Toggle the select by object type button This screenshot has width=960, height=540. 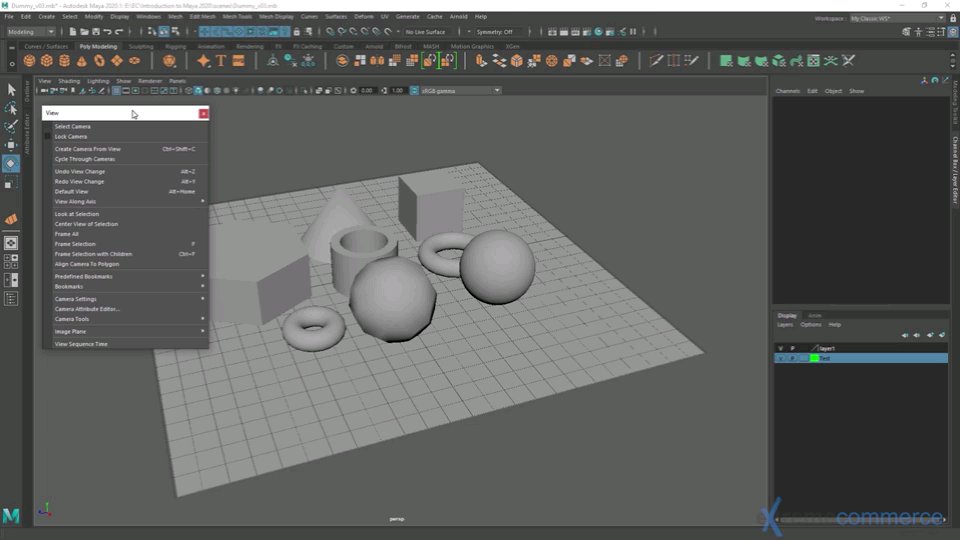163,32
